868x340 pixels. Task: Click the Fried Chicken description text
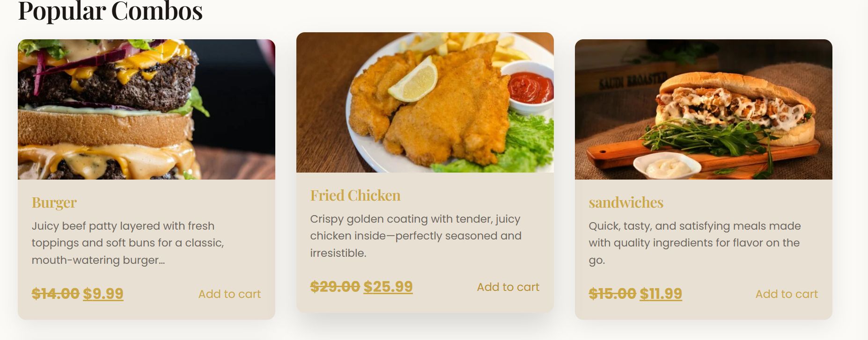pyautogui.click(x=415, y=236)
